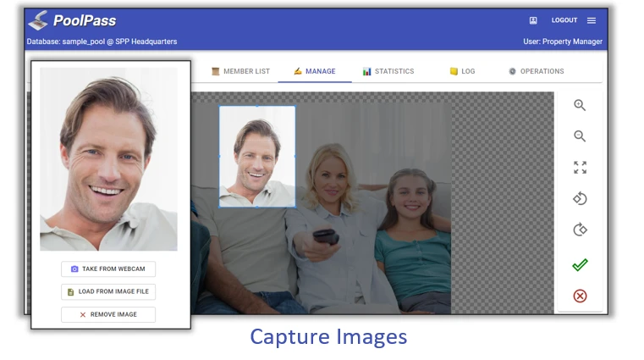Click Load From Image File button

click(108, 291)
